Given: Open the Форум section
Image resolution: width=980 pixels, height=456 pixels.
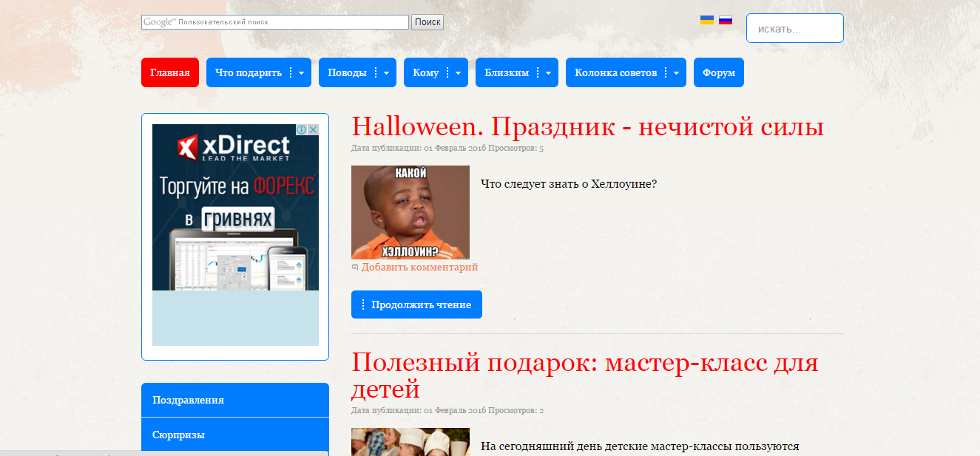Looking at the screenshot, I should click(x=718, y=72).
